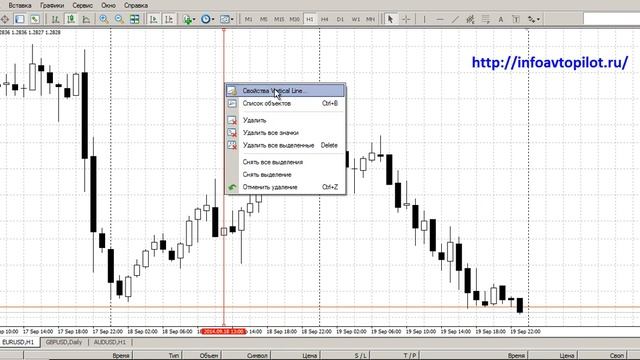Choose Снять выделение in context menu

285,174
